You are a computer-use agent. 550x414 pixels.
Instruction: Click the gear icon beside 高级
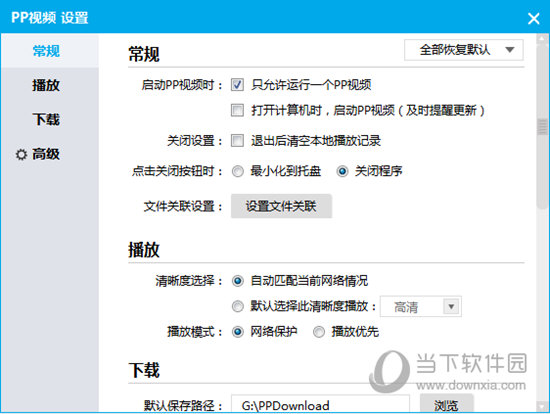21,154
